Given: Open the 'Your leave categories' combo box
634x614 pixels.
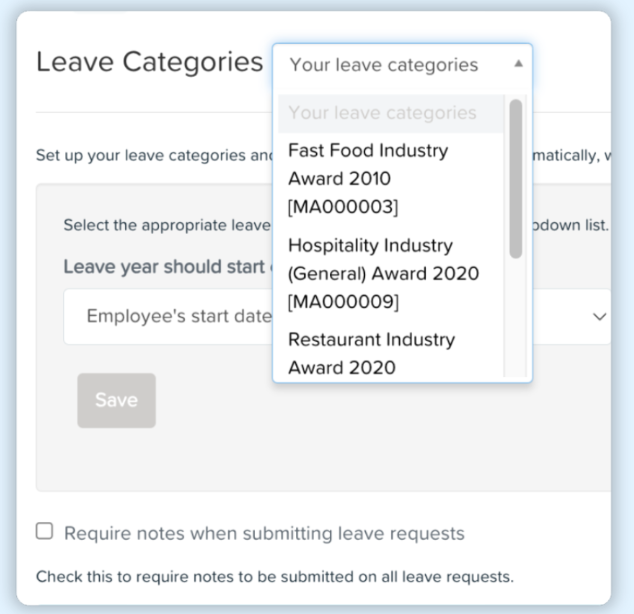Looking at the screenshot, I should [x=402, y=65].
